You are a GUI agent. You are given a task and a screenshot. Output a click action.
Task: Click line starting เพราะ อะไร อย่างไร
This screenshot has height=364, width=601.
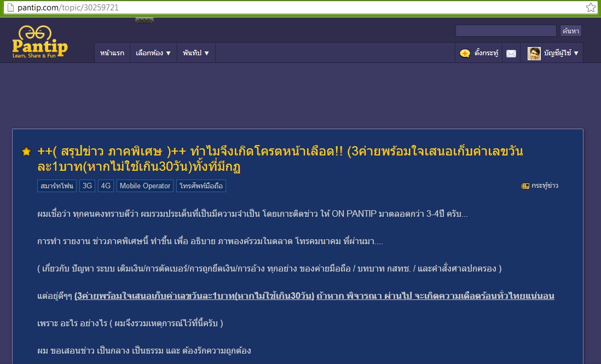click(130, 323)
